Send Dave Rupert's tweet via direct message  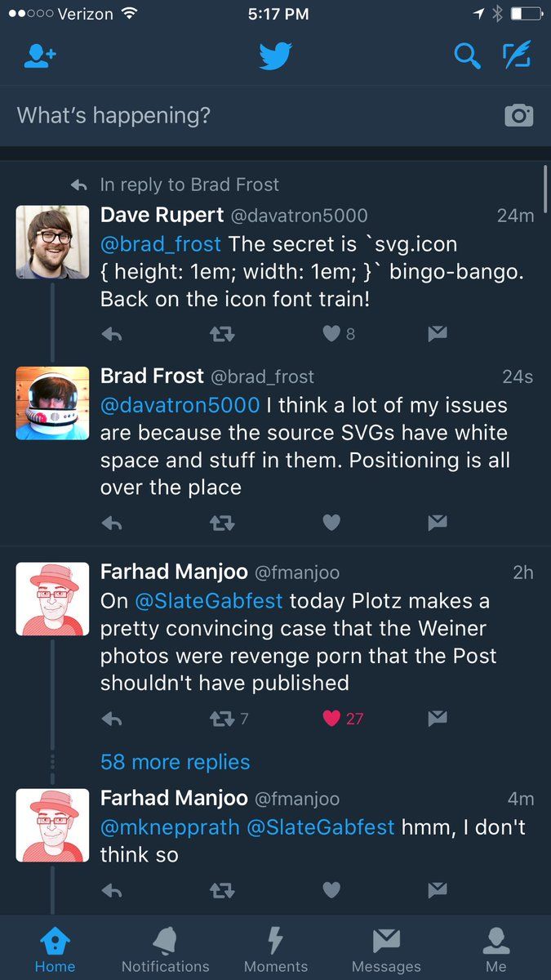(x=438, y=334)
